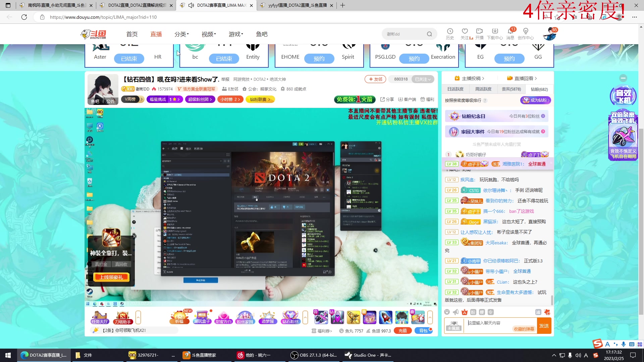Open the 主播投稿 link
644x362 pixels.
click(469, 78)
